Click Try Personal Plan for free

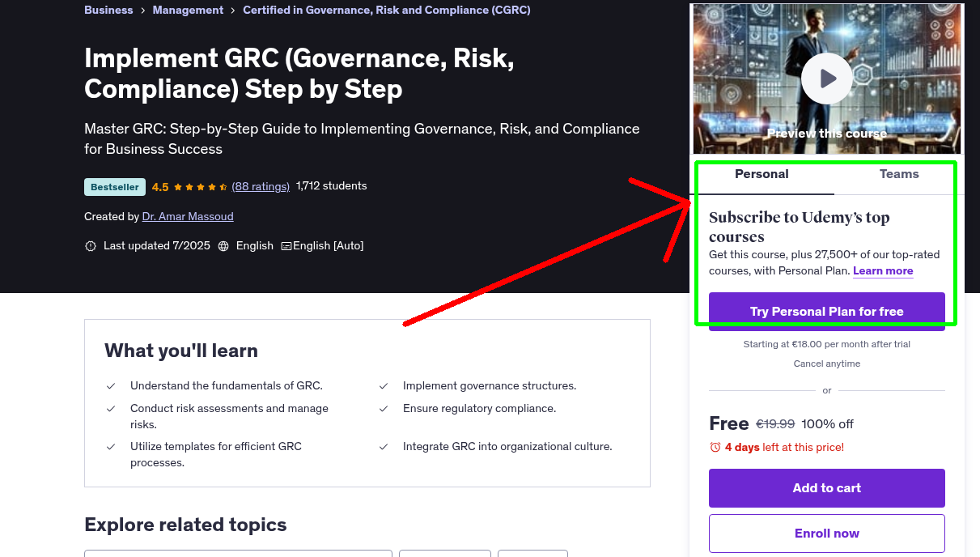click(x=827, y=312)
